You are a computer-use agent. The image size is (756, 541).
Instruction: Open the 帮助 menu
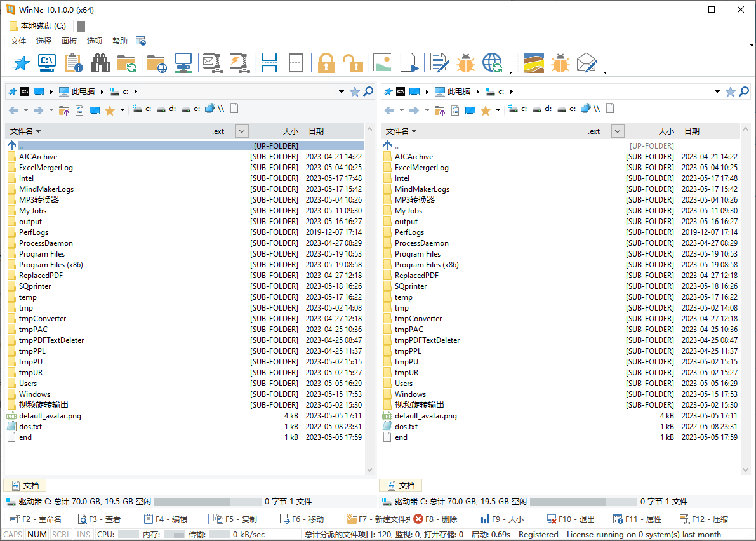pyautogui.click(x=119, y=41)
